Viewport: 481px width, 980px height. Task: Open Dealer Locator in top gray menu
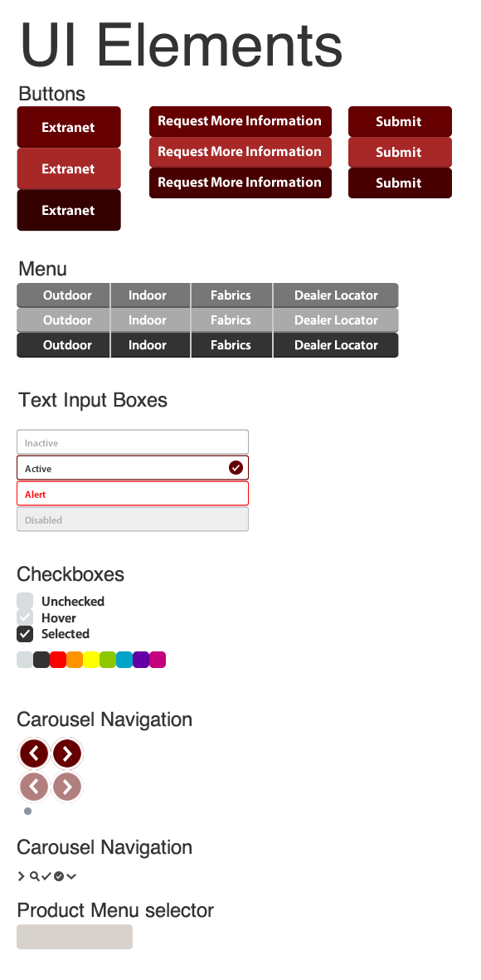coord(335,295)
